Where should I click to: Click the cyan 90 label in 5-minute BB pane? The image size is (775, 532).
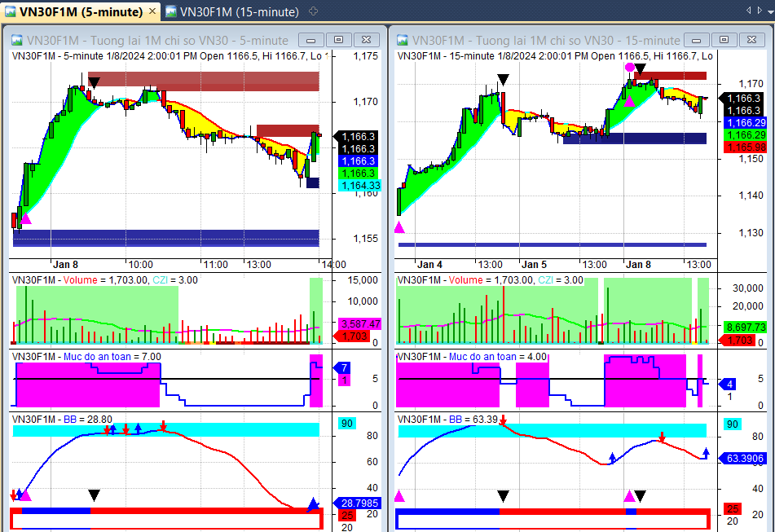tap(347, 424)
